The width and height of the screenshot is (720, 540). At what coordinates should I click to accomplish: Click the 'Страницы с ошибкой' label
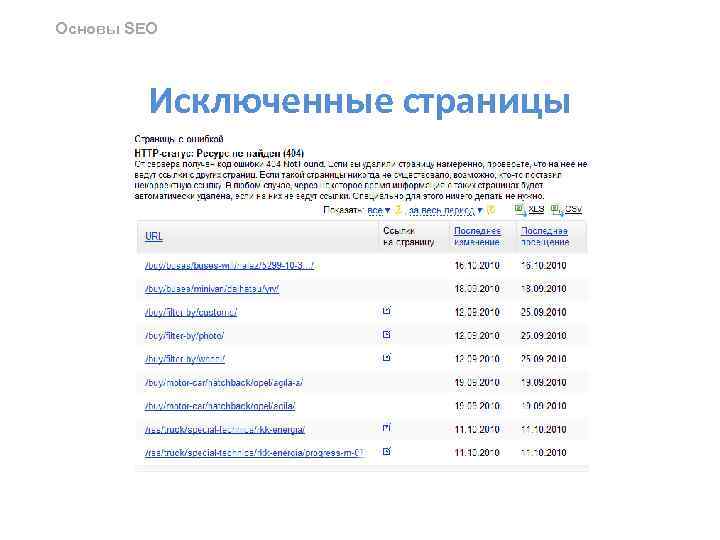pos(179,139)
